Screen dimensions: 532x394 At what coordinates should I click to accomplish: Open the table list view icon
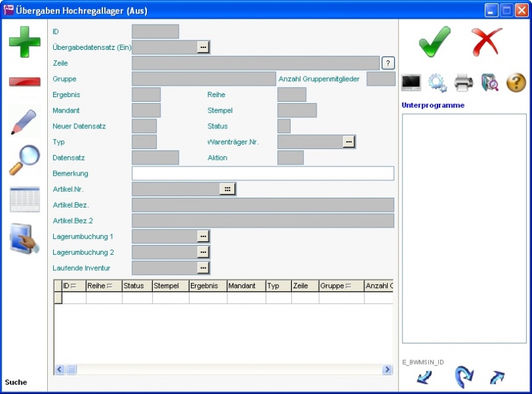tap(25, 199)
